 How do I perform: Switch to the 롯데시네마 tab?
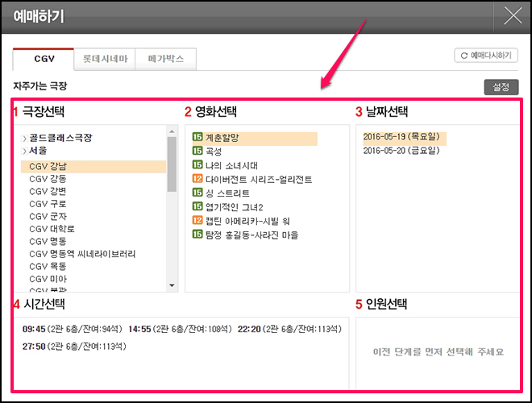coord(105,59)
